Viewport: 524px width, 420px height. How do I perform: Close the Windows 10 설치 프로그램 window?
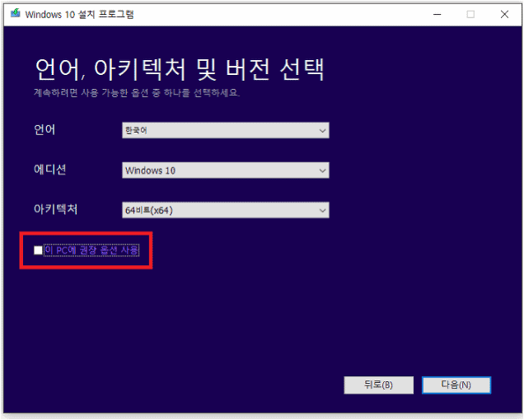pos(504,14)
